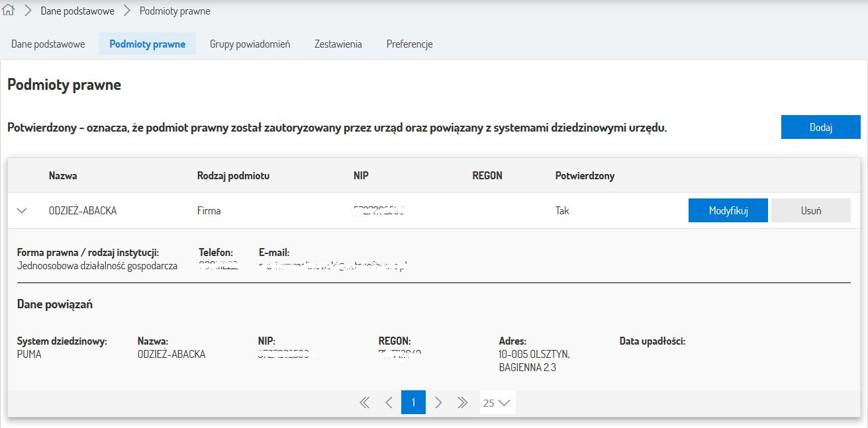
Task: Click the Potwierdzony column header
Action: [x=585, y=176]
